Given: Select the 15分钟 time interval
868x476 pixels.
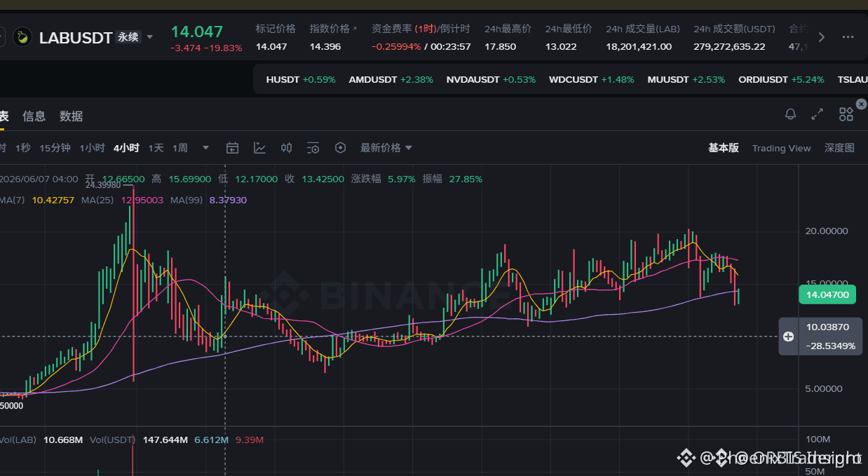Looking at the screenshot, I should click(x=55, y=148).
